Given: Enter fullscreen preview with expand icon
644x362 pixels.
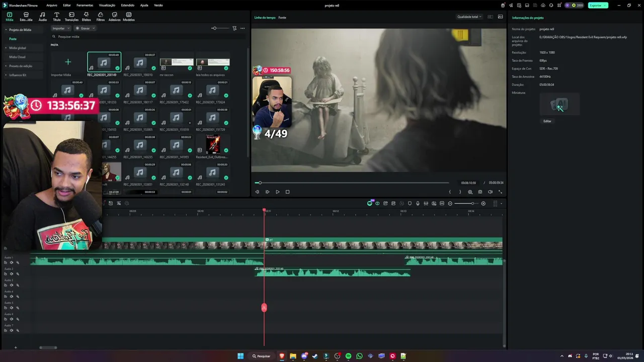Looking at the screenshot, I should click(x=500, y=192).
